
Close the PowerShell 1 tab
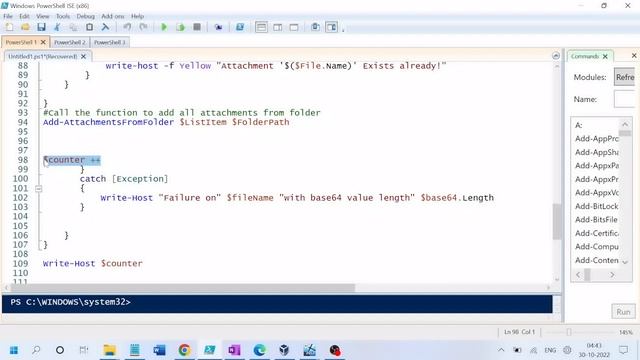[43, 42]
